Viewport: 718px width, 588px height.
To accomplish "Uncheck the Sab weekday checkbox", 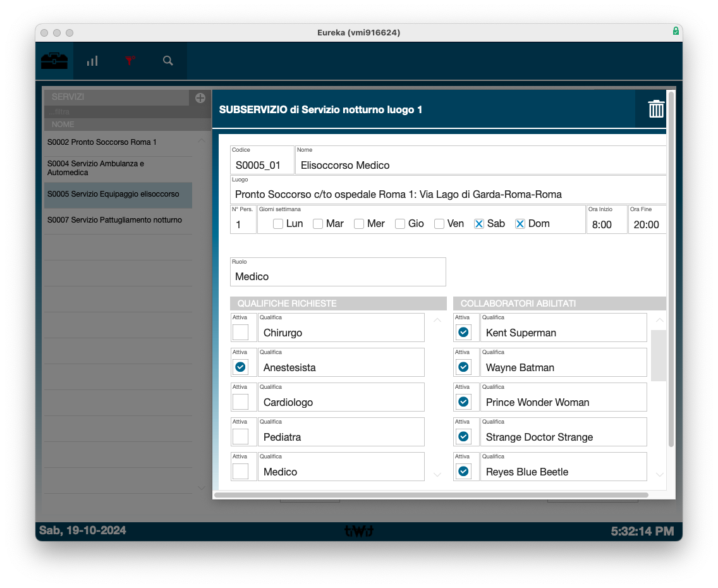I will click(479, 224).
